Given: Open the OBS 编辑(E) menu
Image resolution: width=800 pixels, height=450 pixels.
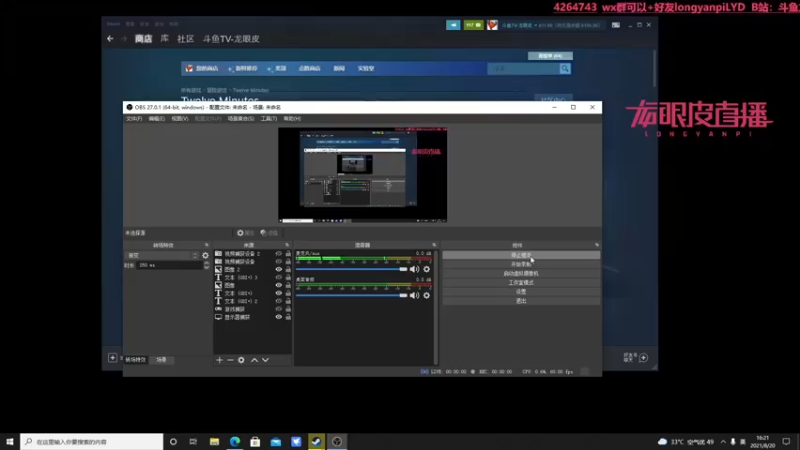Looking at the screenshot, I should pyautogui.click(x=157, y=118).
